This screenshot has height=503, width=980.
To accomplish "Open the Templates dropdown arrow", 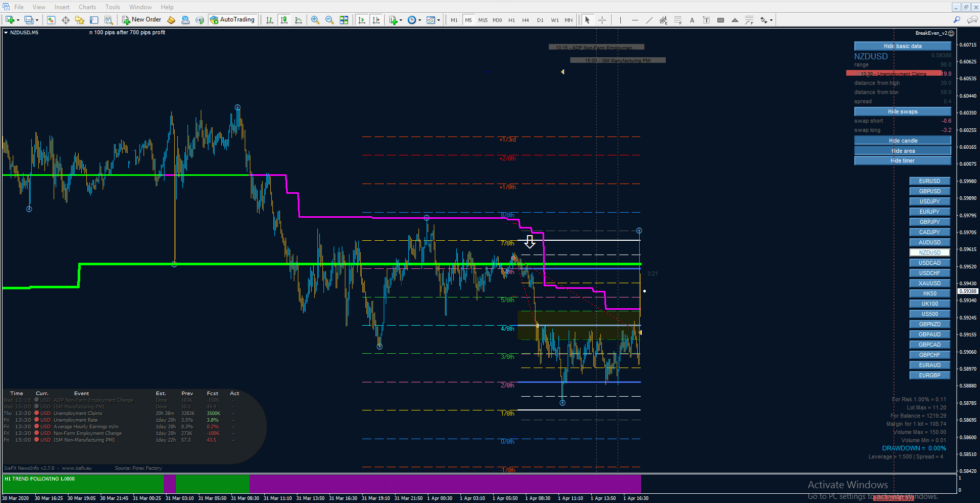I will click(438, 20).
